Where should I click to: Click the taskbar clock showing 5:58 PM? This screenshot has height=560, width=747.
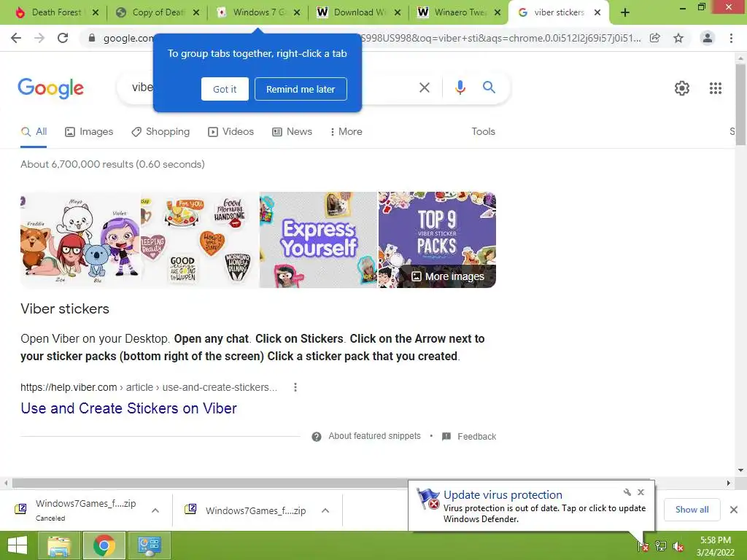click(x=715, y=546)
